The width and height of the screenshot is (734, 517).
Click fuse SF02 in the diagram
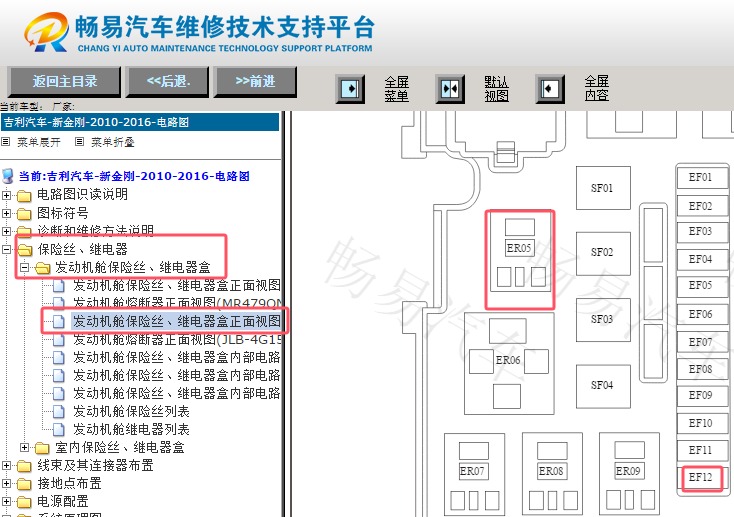(x=603, y=253)
